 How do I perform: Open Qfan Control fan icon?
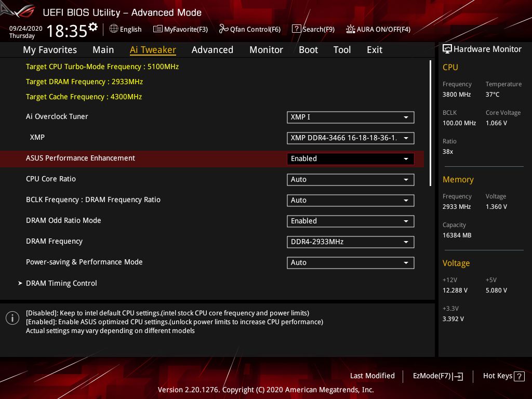pos(223,29)
